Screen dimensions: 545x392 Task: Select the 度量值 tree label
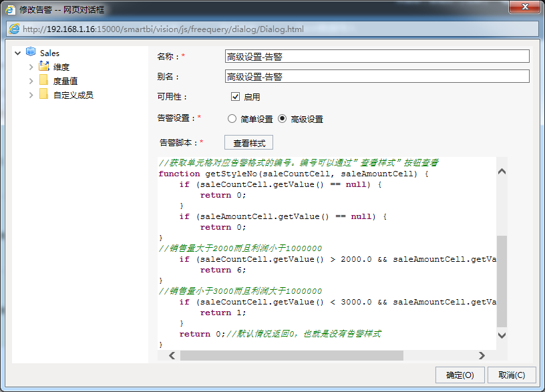tap(65, 81)
